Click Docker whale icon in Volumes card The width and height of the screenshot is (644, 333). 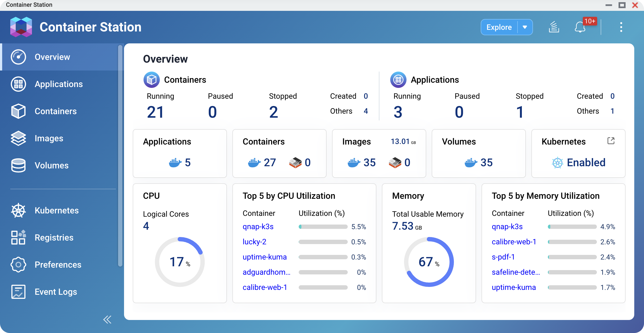[471, 163]
